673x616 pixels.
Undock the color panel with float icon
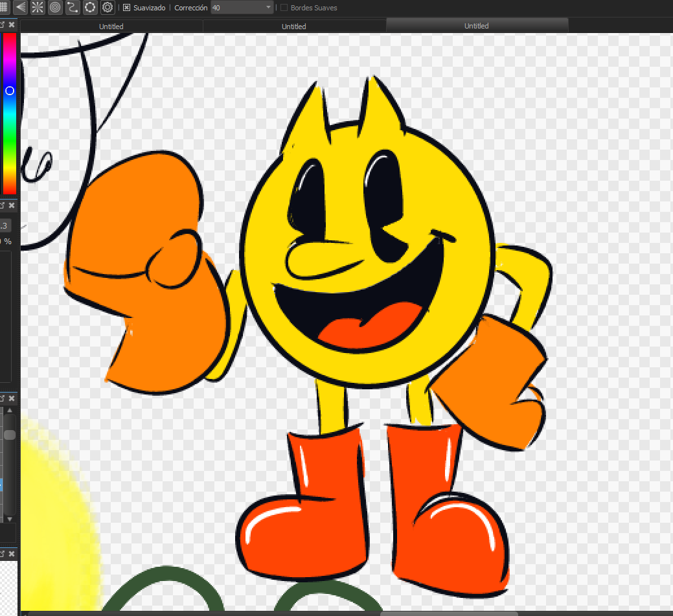pyautogui.click(x=2, y=25)
